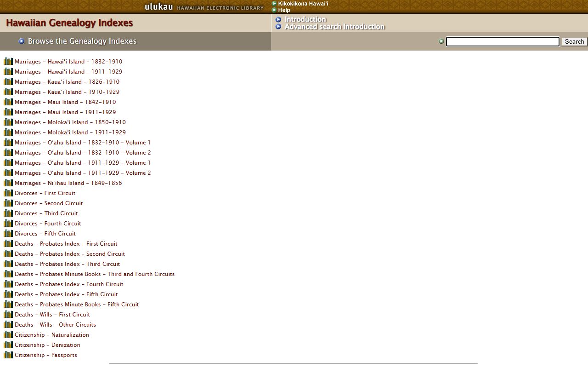Screen dimensions: 588x368
Task: Open Deaths Wills First Circuit text link
Action: tap(52, 314)
